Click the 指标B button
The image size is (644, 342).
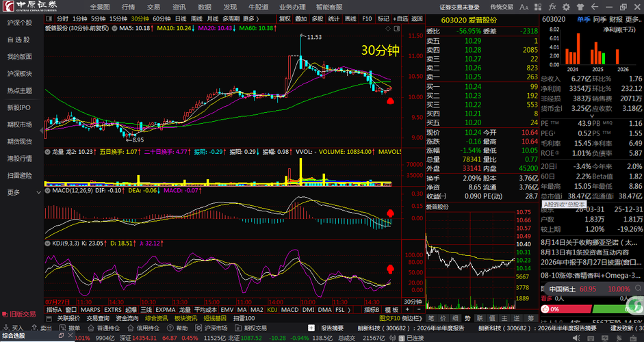point(372,310)
